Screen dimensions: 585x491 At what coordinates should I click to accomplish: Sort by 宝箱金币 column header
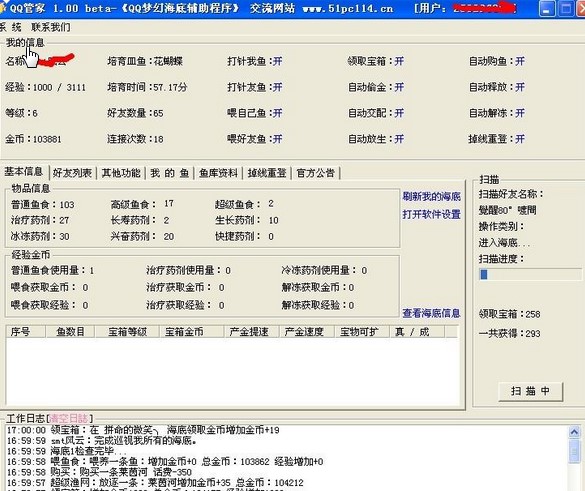coord(191,332)
